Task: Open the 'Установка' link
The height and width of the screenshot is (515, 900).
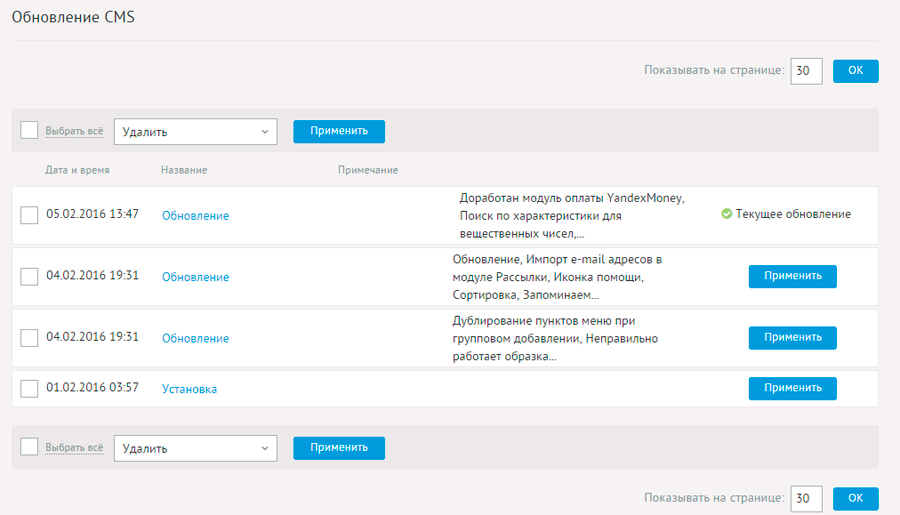Action: 189,389
